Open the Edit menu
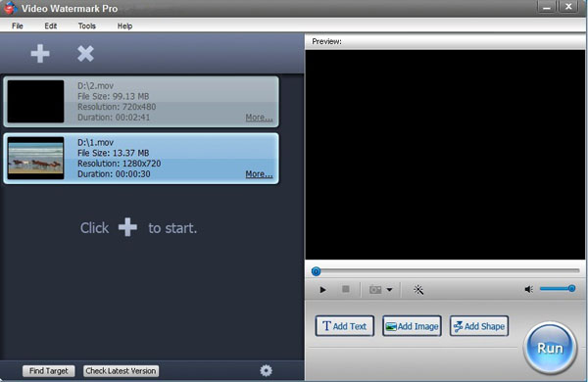Image resolution: width=588 pixels, height=382 pixels. point(50,25)
